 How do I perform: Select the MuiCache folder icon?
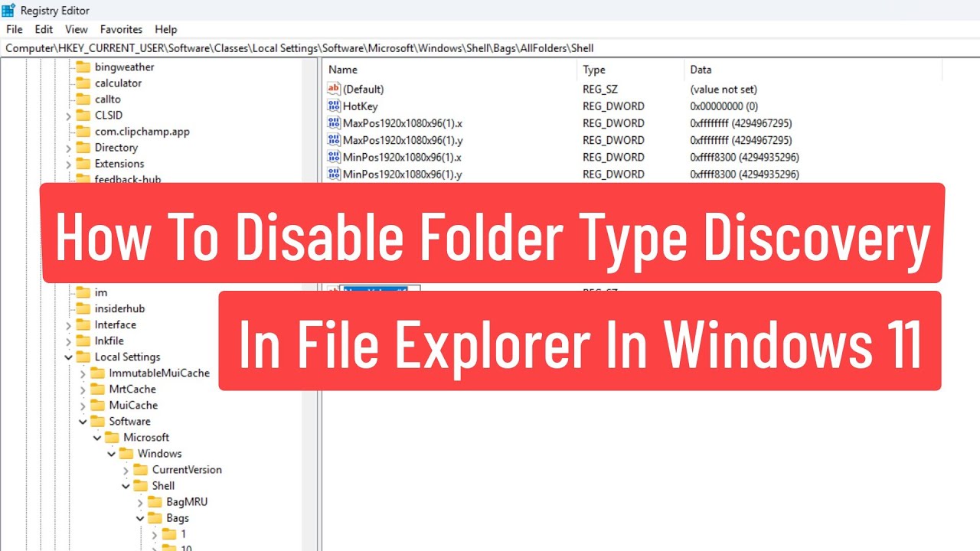(97, 405)
